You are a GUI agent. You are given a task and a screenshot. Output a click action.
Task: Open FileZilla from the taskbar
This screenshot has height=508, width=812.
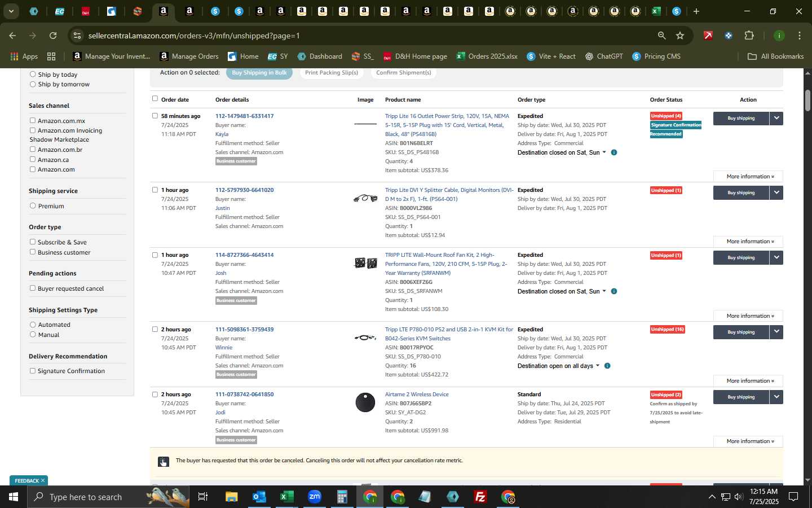pyautogui.click(x=480, y=497)
